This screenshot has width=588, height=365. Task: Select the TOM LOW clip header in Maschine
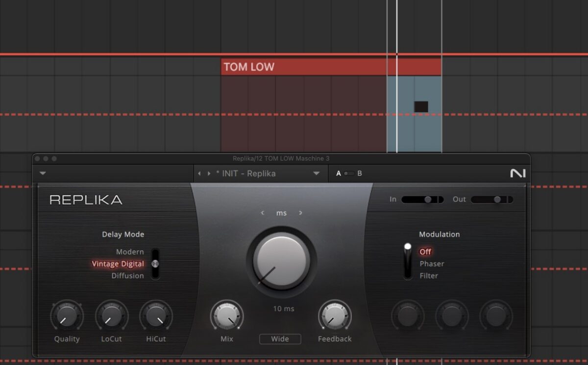tap(331, 67)
